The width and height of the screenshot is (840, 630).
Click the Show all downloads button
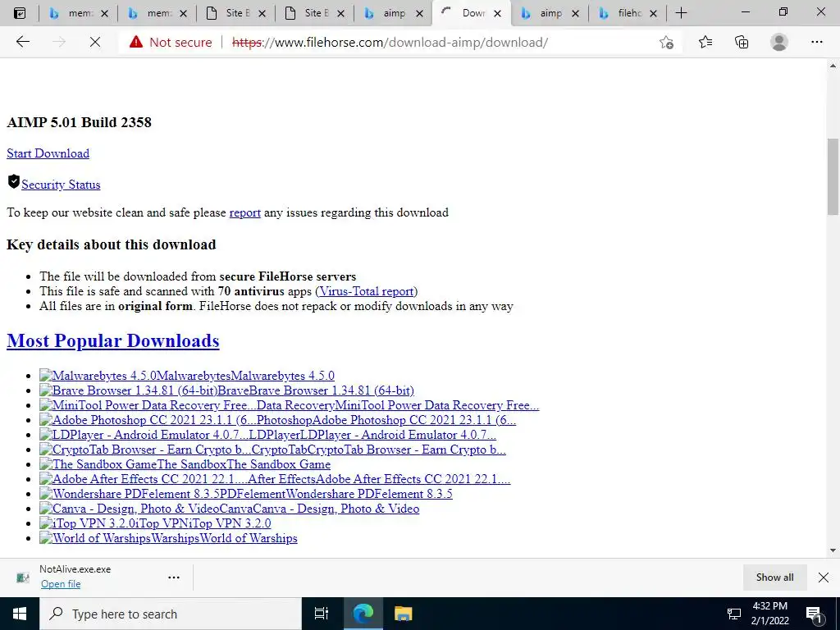(774, 577)
